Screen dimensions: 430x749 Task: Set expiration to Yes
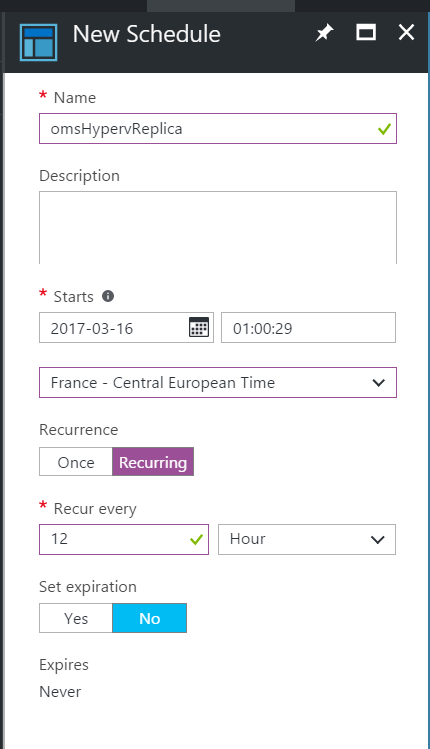coord(75,618)
